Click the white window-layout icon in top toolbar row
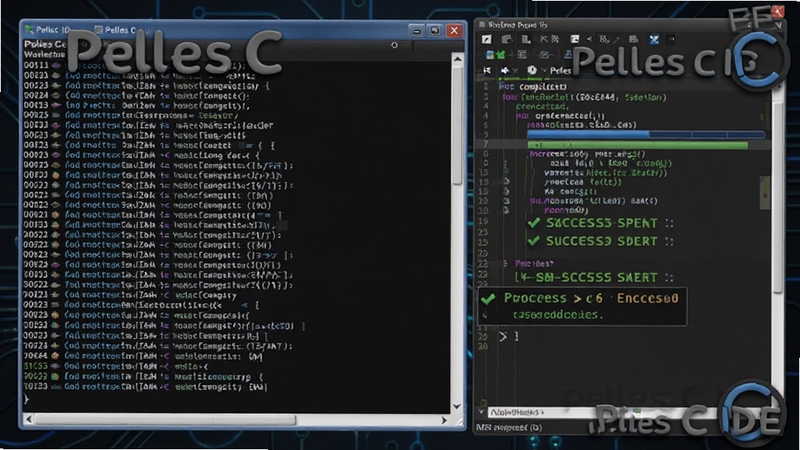 tap(574, 39)
